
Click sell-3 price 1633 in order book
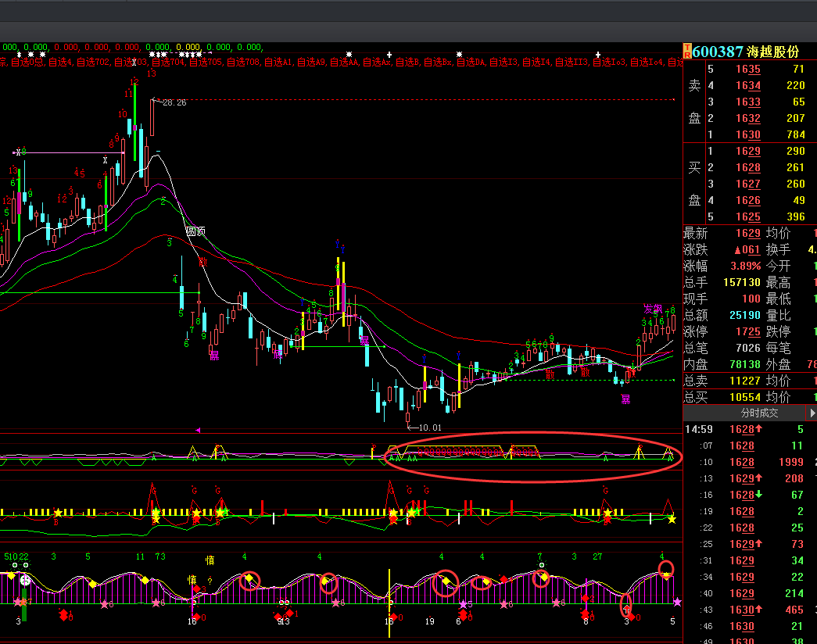pos(747,102)
